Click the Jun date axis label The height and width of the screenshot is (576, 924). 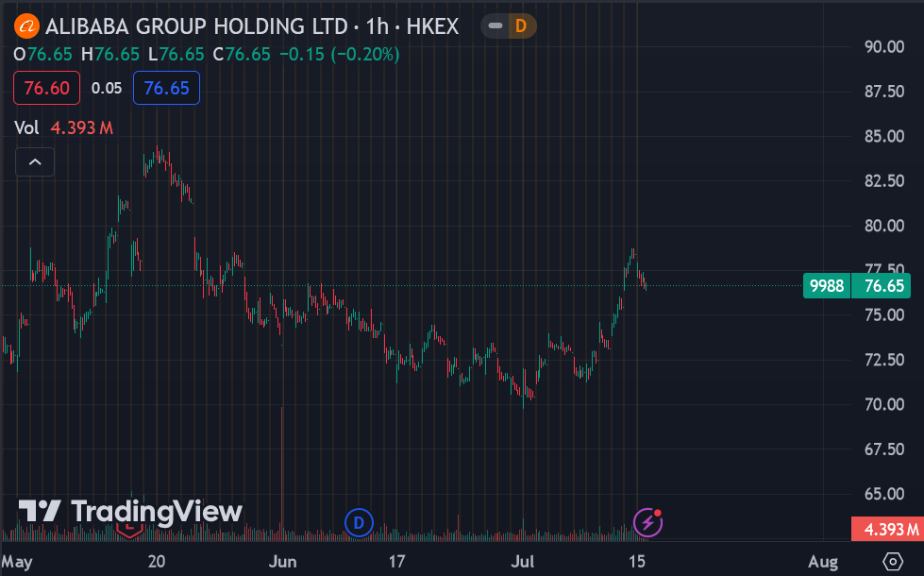click(x=283, y=561)
